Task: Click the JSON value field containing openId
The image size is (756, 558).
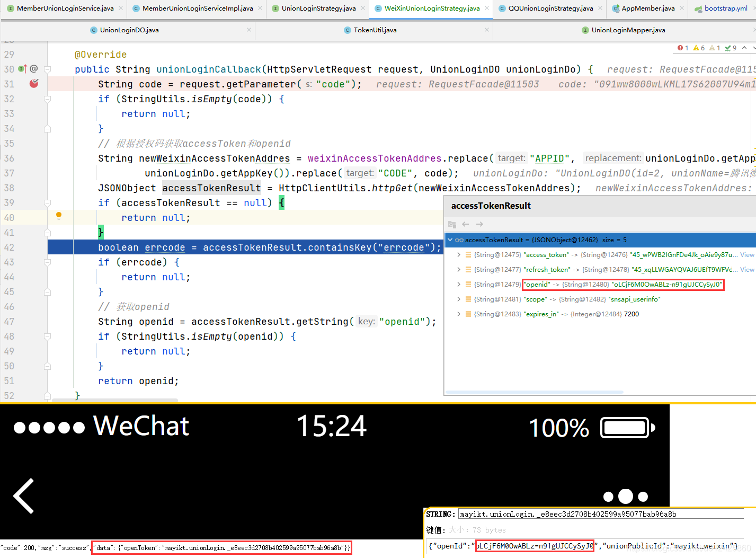Action: [585, 546]
